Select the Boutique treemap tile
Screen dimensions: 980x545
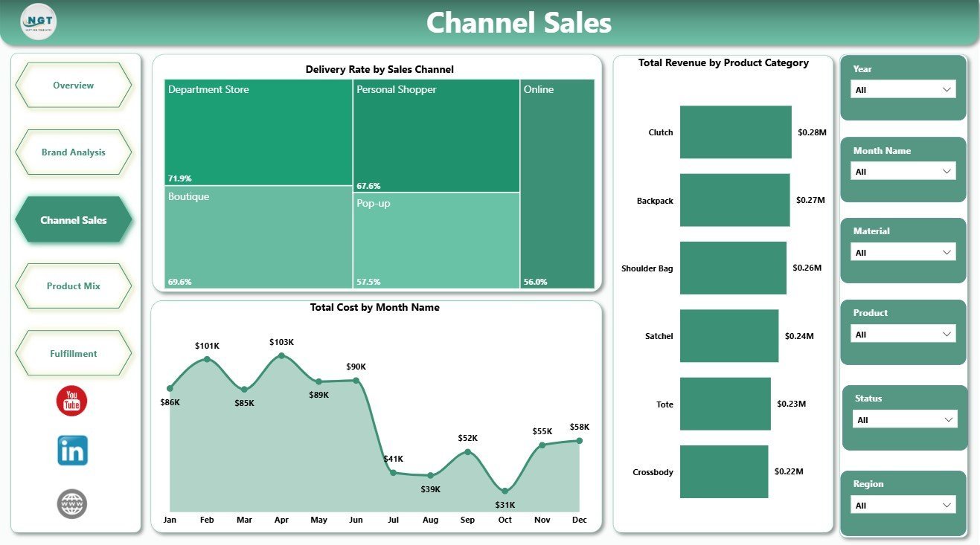pos(258,237)
